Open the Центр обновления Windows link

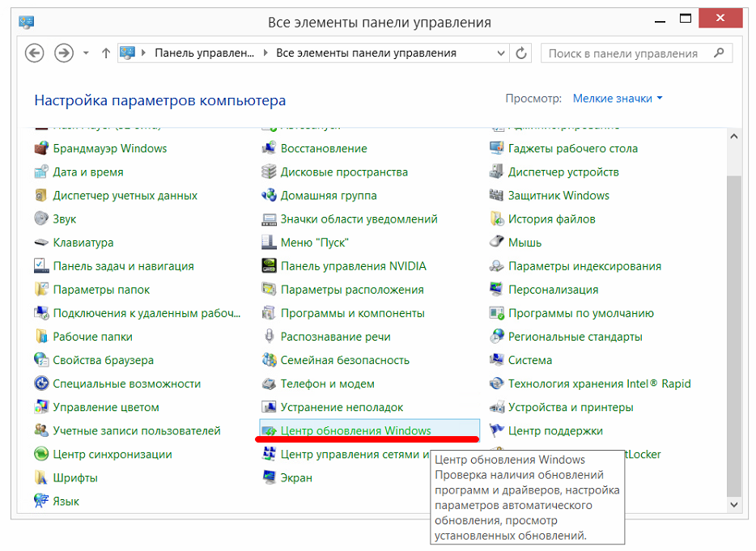pyautogui.click(x=355, y=431)
